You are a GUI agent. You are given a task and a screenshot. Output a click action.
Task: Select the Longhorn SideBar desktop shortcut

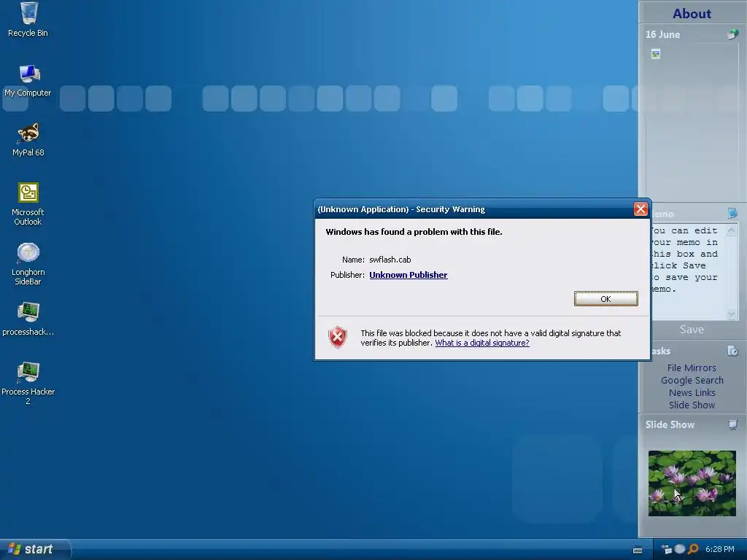pos(28,264)
